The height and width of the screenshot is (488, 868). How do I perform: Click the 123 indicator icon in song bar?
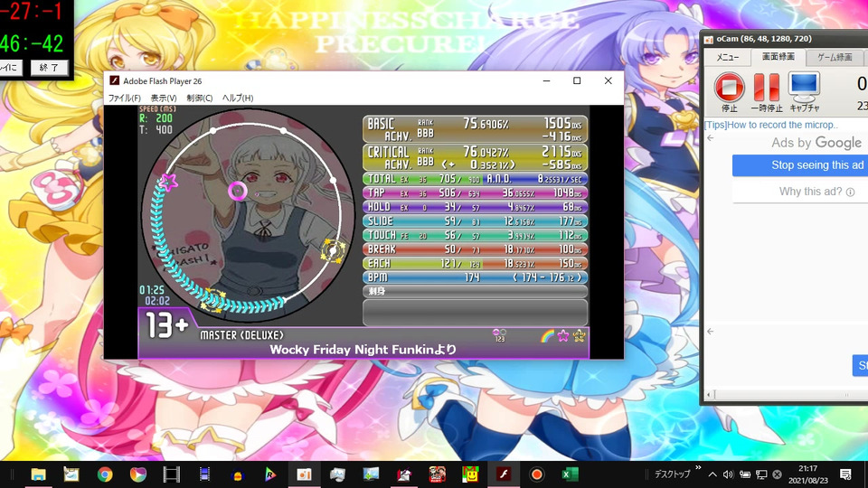click(x=499, y=335)
